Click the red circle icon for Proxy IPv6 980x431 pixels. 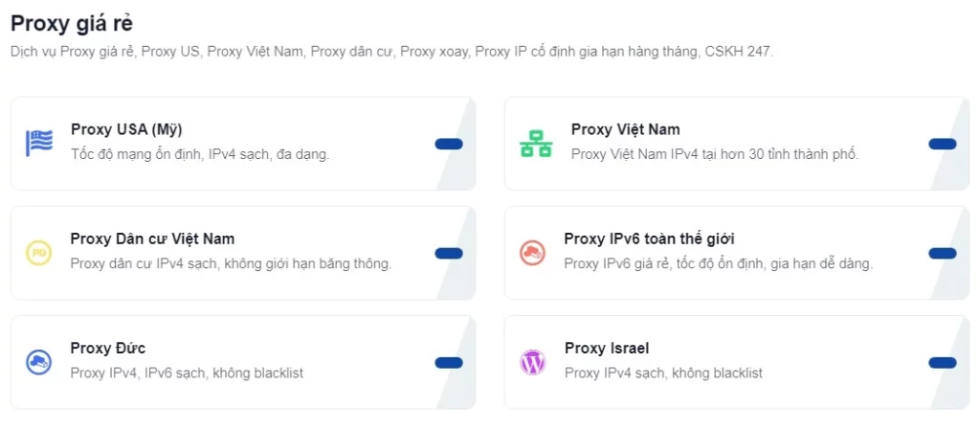(x=531, y=253)
